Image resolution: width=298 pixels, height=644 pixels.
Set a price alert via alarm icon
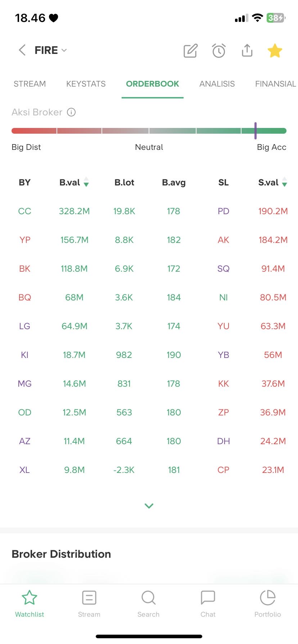(218, 51)
